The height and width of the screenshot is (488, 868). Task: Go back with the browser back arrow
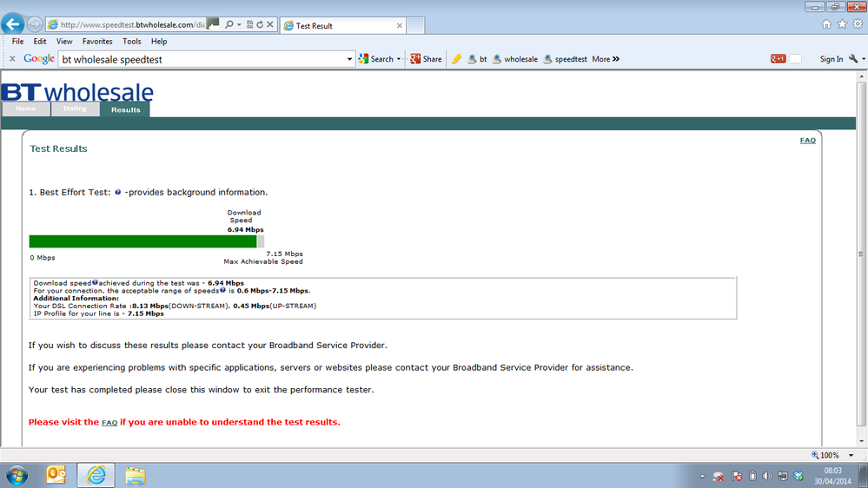(13, 24)
